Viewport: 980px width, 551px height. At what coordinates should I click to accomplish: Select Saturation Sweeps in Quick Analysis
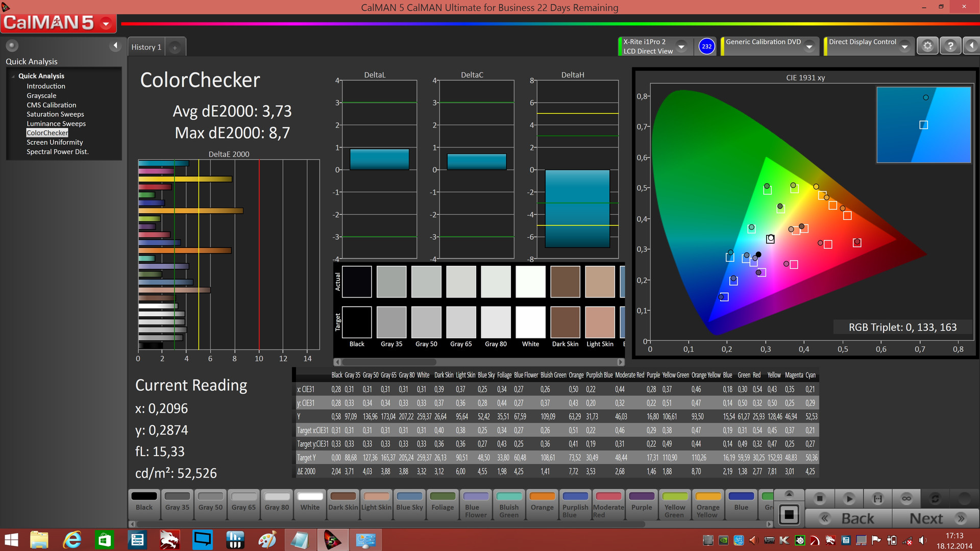[x=55, y=114]
